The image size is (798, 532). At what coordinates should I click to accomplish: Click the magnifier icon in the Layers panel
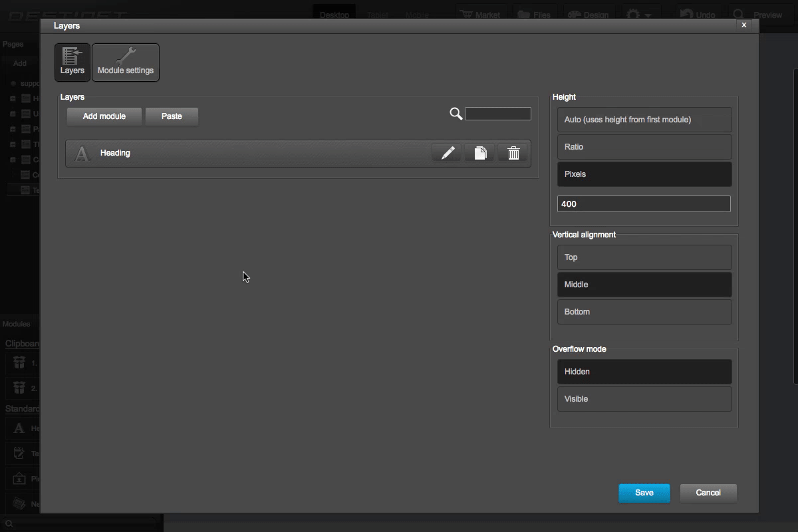456,113
